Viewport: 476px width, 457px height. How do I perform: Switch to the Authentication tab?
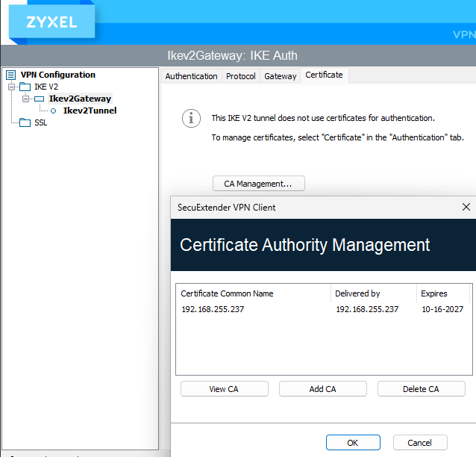[191, 76]
